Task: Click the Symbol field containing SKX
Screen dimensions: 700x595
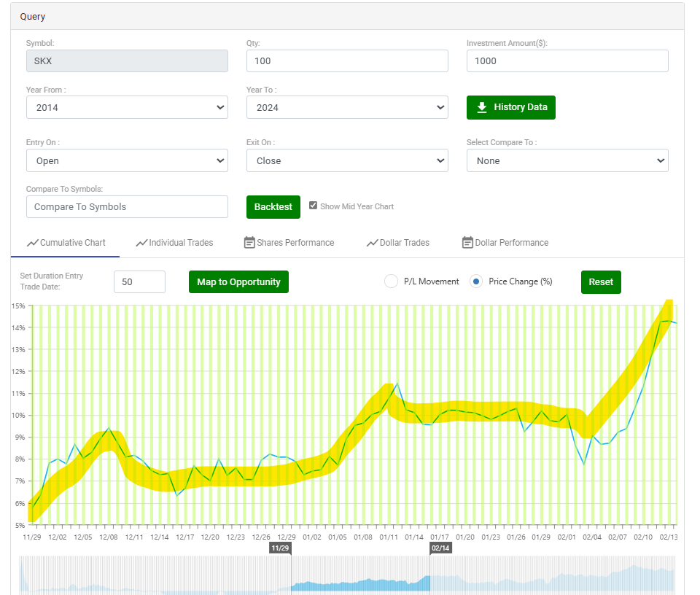Action: coord(127,61)
